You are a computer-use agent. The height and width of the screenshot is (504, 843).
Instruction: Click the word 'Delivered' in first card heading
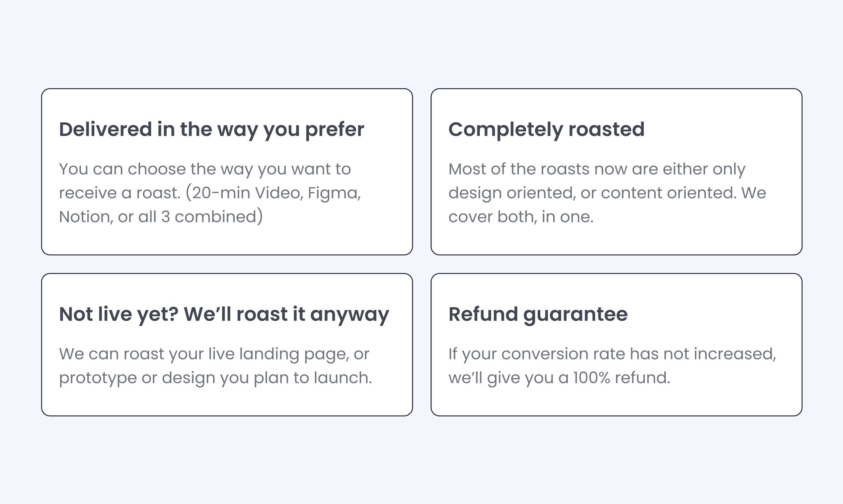coord(106,129)
